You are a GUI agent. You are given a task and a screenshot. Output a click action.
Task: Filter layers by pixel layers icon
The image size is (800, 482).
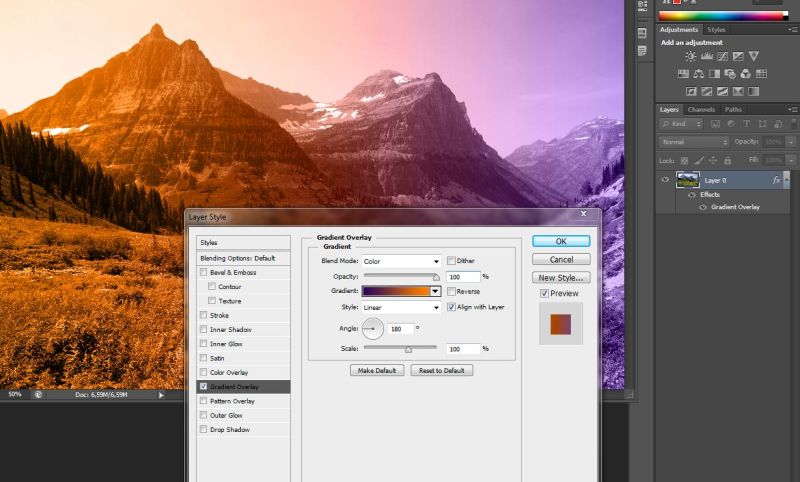point(715,124)
